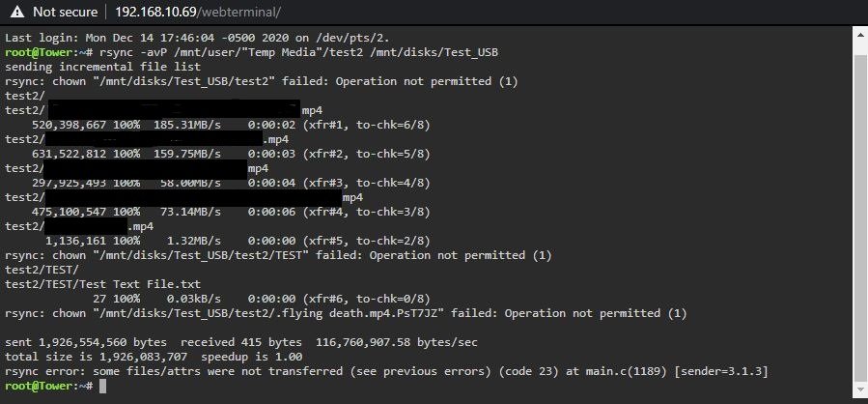Click the Not secure warning triangle icon
Viewport: 868px width, 404px height.
pyautogui.click(x=17, y=12)
